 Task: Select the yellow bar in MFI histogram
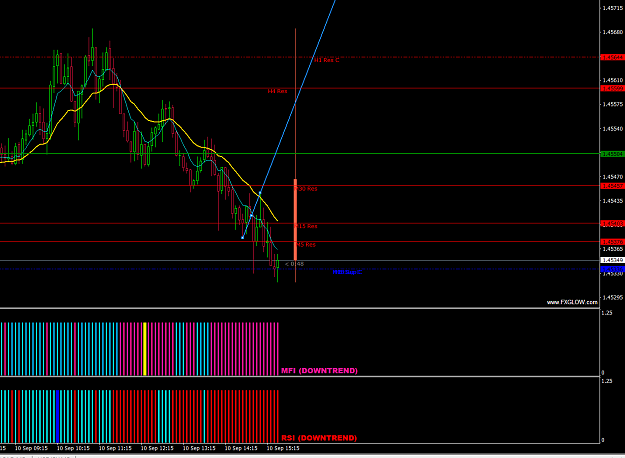pyautogui.click(x=145, y=349)
